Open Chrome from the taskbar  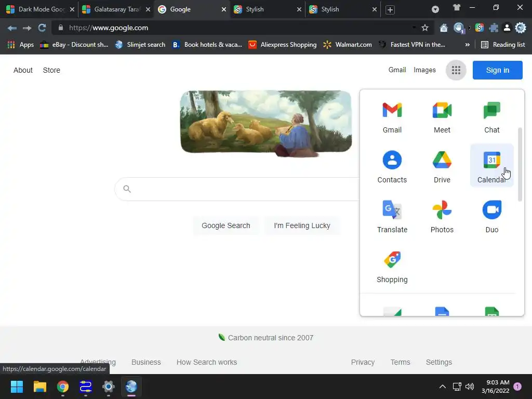point(62,387)
